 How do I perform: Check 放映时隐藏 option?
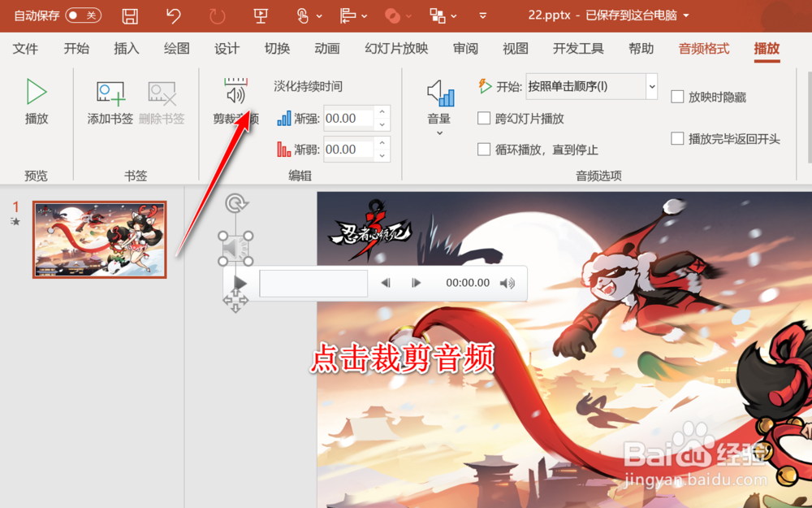pyautogui.click(x=677, y=97)
